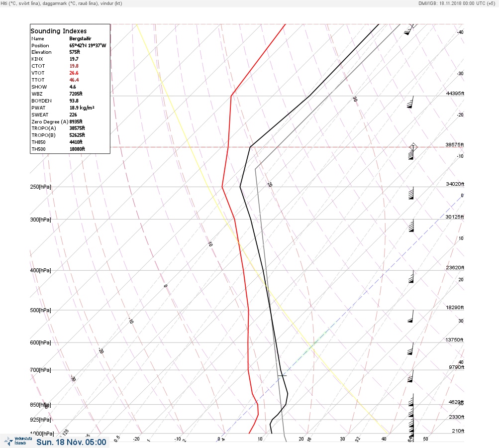Click the wind barb at 9790ft level
This screenshot has height=448, width=499.
[410, 376]
